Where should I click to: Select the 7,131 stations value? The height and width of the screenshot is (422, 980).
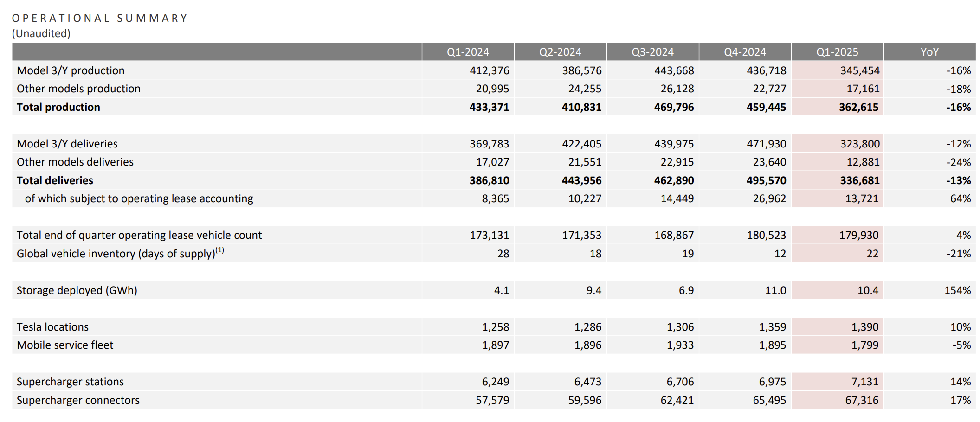pyautogui.click(x=865, y=382)
